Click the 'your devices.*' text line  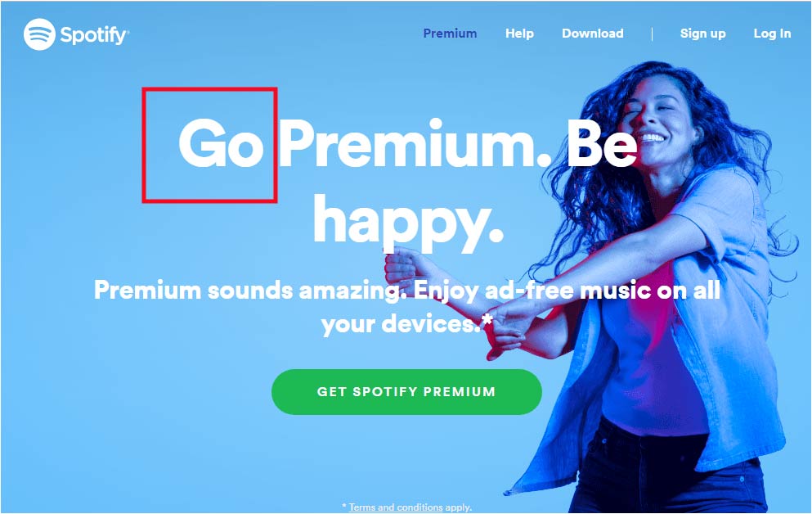(406, 324)
